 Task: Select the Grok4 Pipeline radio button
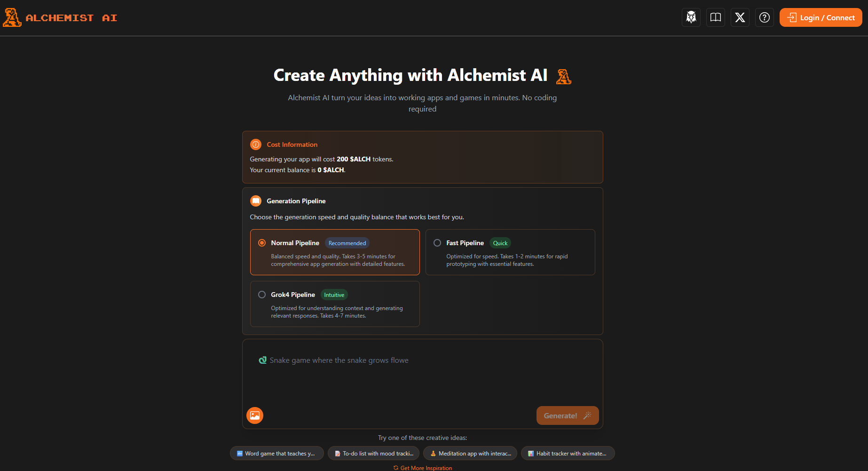(x=262, y=295)
